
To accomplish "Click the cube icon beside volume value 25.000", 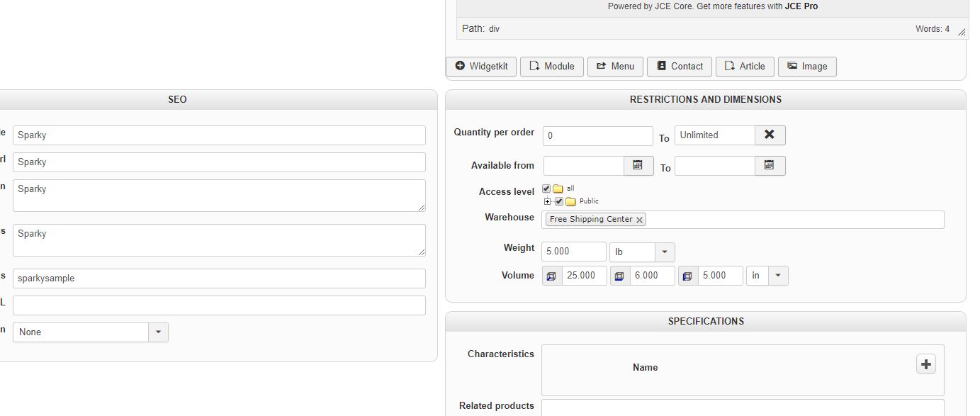I will pyautogui.click(x=552, y=276).
